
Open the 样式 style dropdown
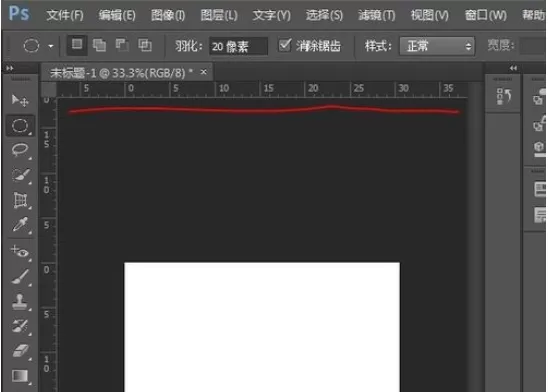[x=437, y=46]
